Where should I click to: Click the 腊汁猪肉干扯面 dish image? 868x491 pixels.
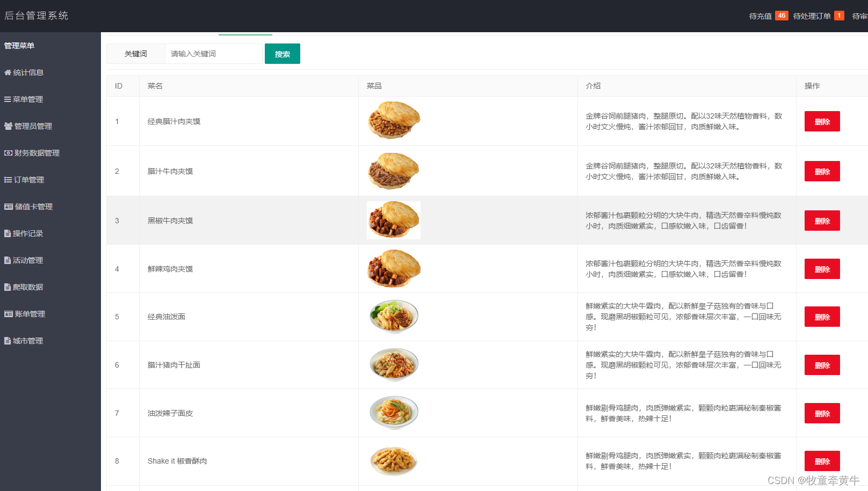point(394,365)
